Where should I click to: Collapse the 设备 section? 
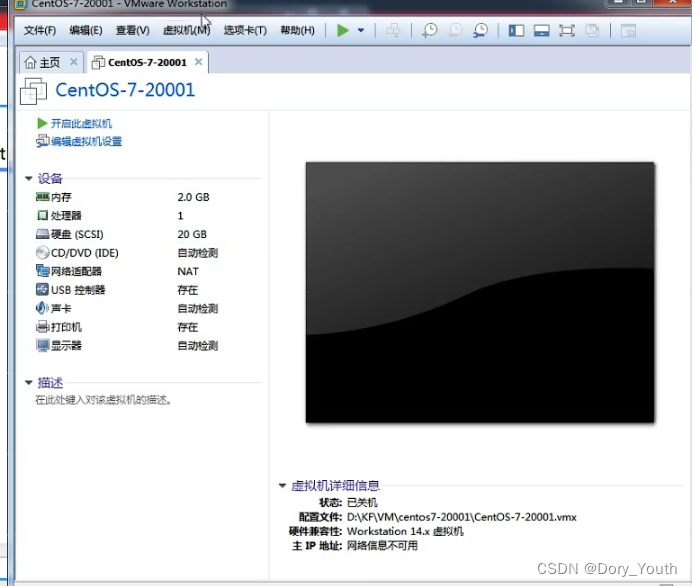pos(29,178)
